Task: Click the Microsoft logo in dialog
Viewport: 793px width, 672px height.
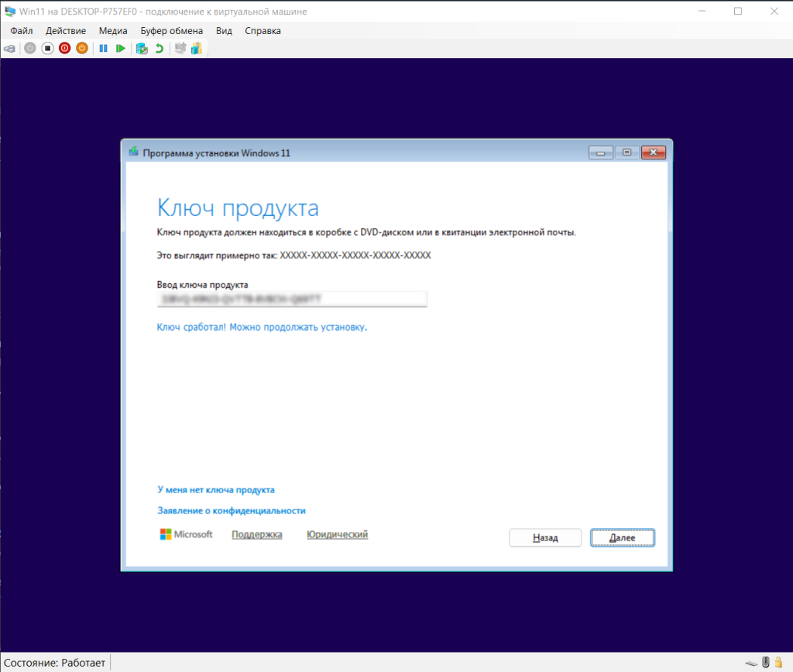Action: point(186,534)
